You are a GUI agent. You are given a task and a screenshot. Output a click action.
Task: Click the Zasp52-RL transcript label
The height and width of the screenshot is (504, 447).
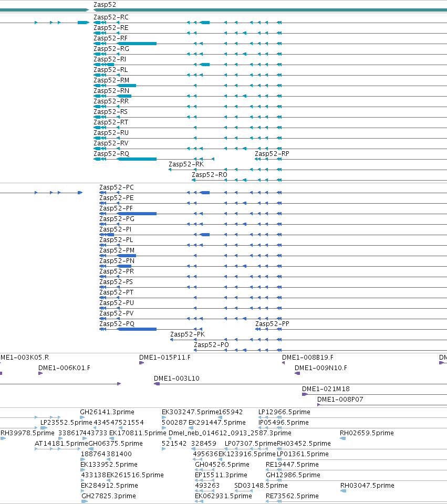click(x=111, y=70)
